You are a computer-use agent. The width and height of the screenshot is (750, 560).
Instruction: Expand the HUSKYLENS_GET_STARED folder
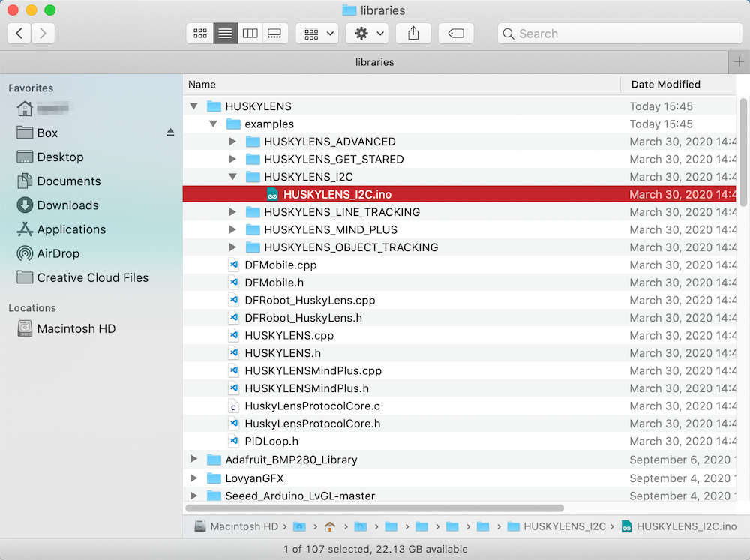click(x=232, y=159)
